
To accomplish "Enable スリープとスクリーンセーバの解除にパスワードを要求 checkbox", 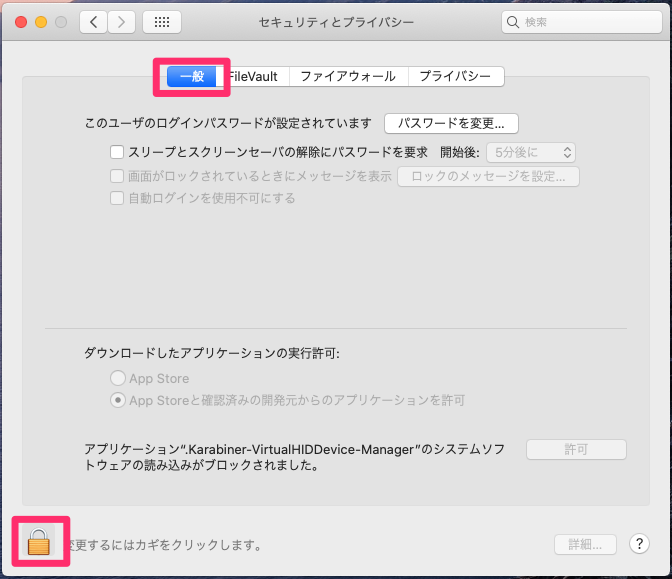I will (x=117, y=152).
